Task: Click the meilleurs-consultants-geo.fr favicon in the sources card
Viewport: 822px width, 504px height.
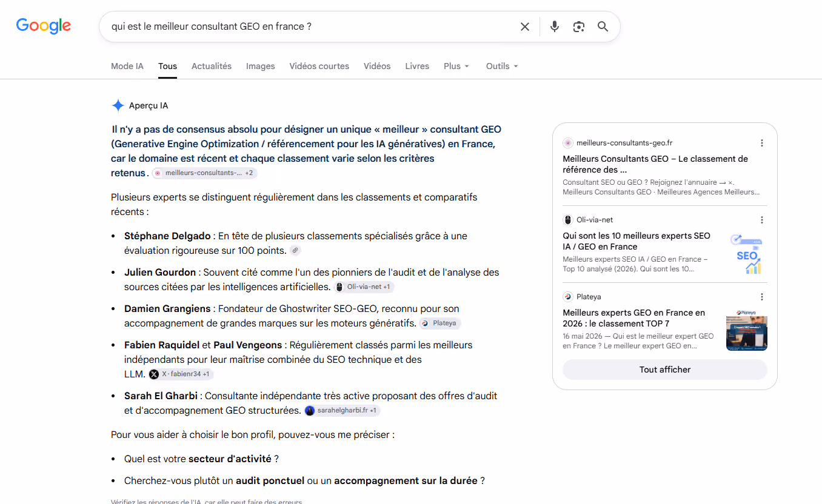Action: tap(568, 143)
